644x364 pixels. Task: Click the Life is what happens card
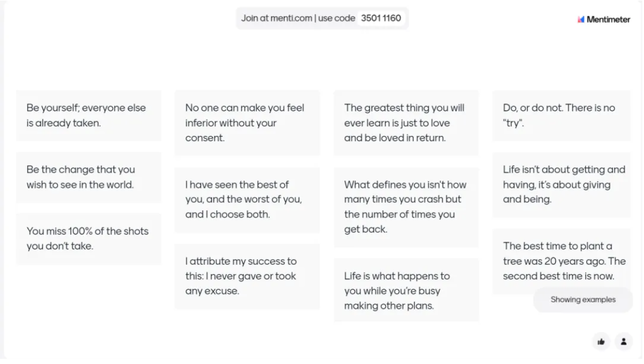click(x=406, y=290)
